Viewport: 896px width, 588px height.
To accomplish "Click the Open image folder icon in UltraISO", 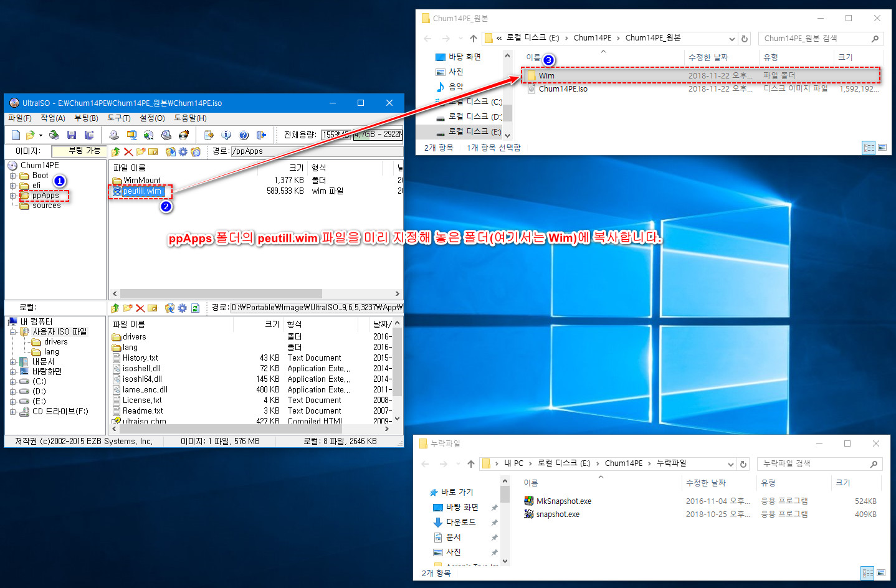I will (x=30, y=135).
